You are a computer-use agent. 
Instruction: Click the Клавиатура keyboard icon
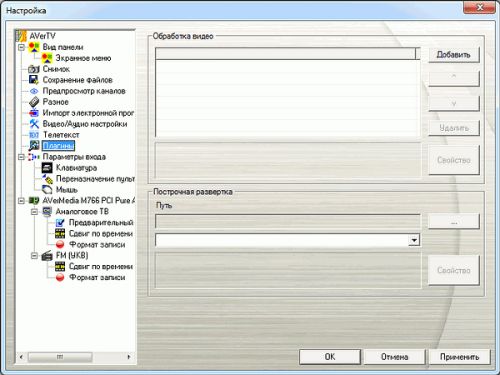coord(47,168)
